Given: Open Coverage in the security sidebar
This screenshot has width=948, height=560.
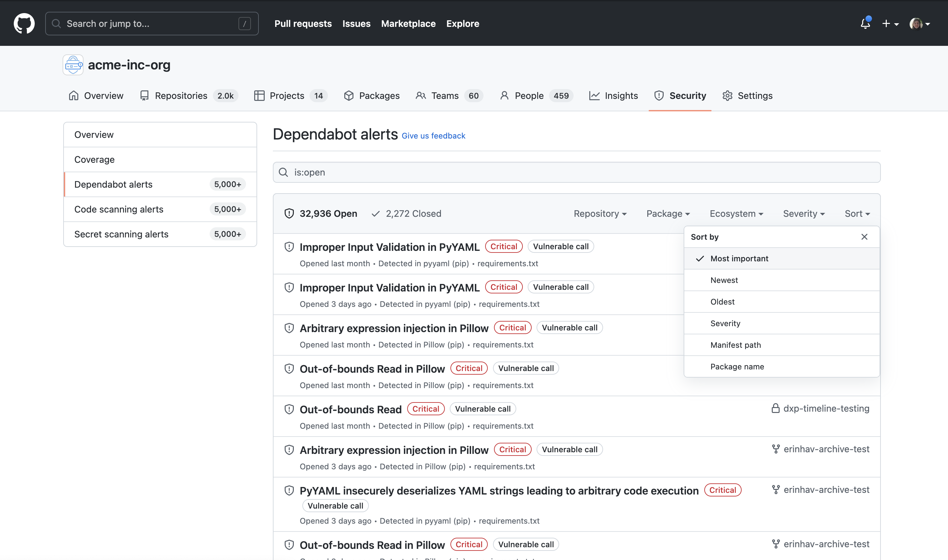Looking at the screenshot, I should coord(160,159).
